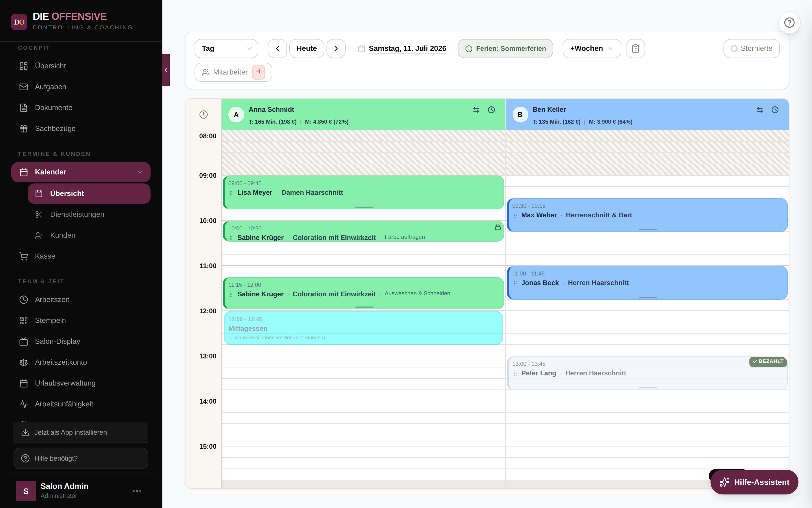This screenshot has width=812, height=508.
Task: Click Anna Schmidt stats T: 165 Min. (198 €)
Action: click(x=272, y=122)
